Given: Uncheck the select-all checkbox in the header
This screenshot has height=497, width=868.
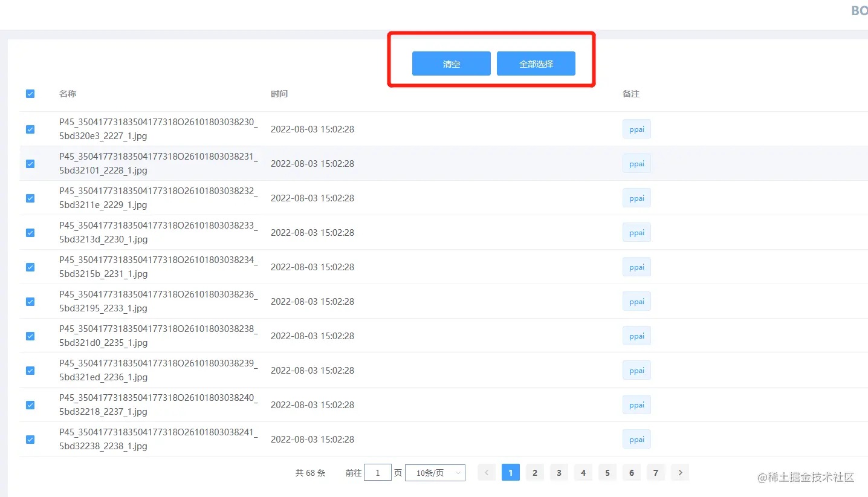Looking at the screenshot, I should (x=30, y=94).
